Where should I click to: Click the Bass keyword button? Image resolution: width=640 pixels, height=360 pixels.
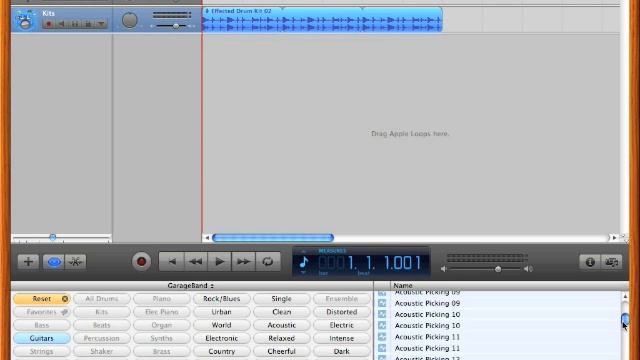pyautogui.click(x=42, y=325)
